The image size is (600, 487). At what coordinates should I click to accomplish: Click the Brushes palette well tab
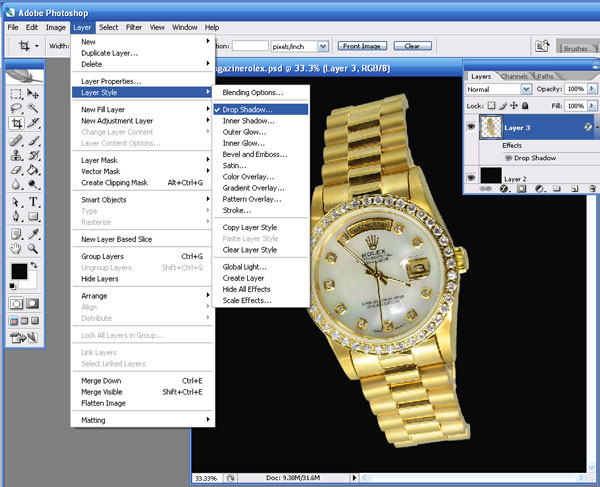point(575,49)
